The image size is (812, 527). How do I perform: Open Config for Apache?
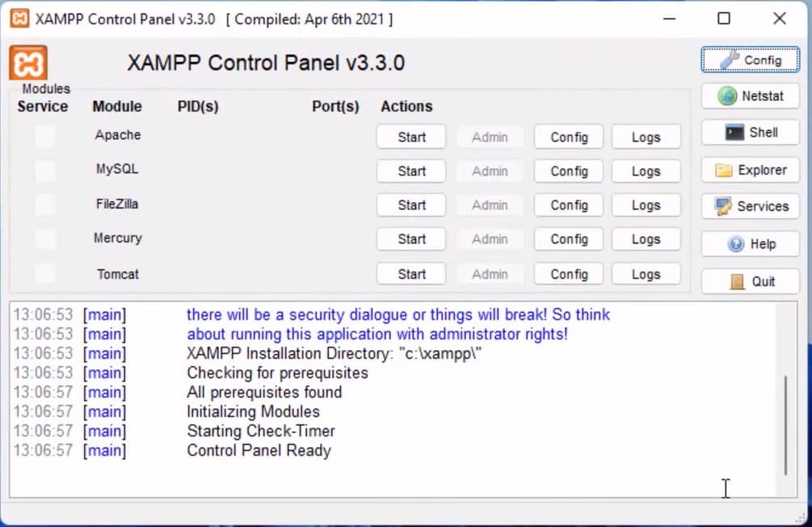point(568,137)
